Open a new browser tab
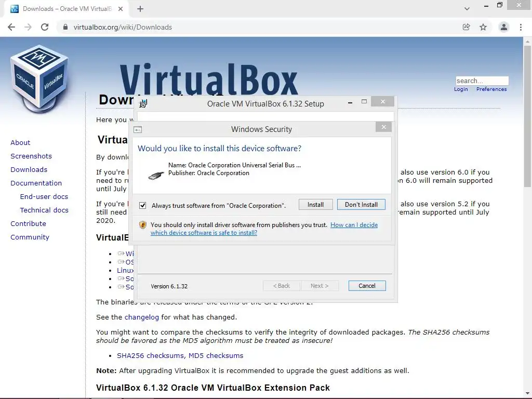Screen dimensions: 532x399 (x=140, y=9)
